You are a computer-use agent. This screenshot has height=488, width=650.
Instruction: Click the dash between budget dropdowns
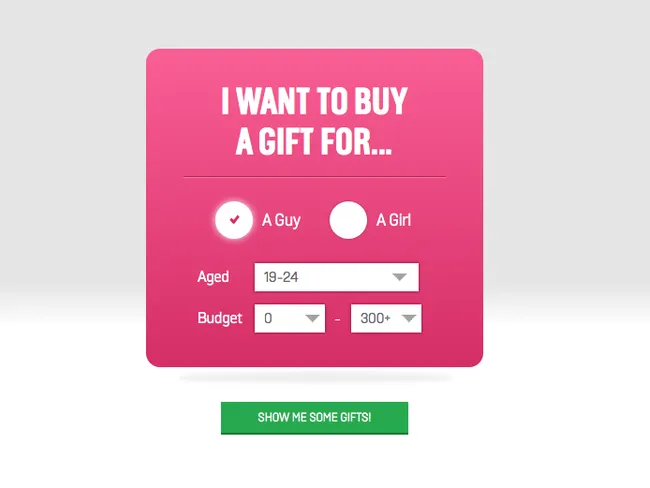tap(337, 320)
